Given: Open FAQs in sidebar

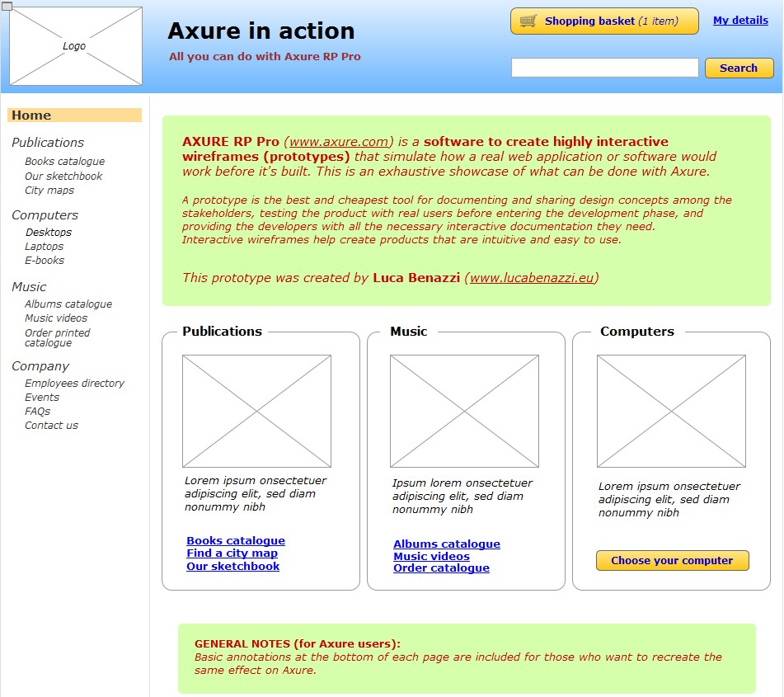Looking at the screenshot, I should (37, 411).
